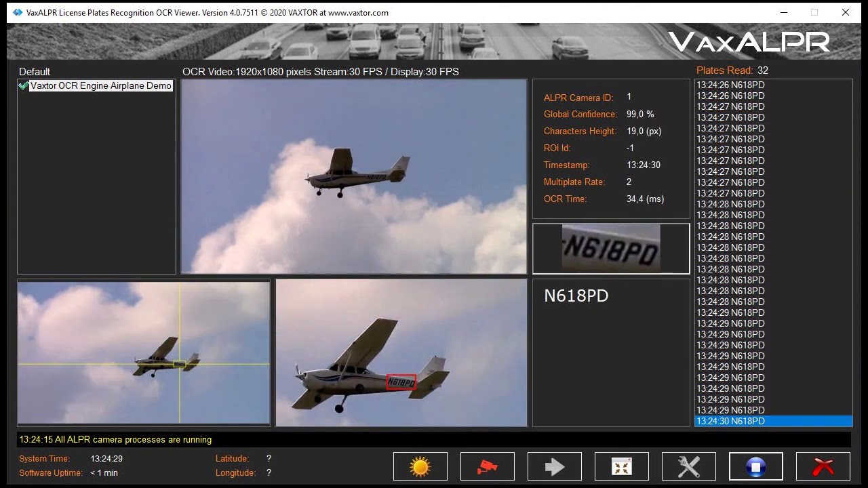868x488 pixels.
Task: Stop processing with the blue stop button
Action: pos(756,466)
